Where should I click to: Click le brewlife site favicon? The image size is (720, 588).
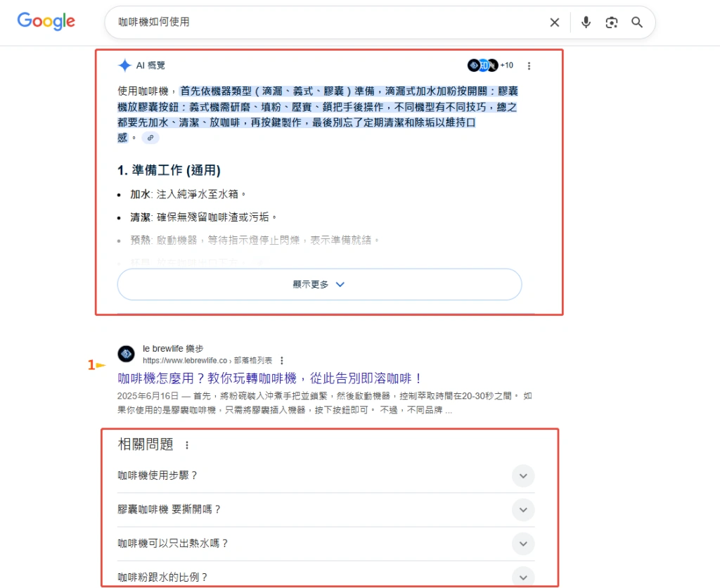126,354
